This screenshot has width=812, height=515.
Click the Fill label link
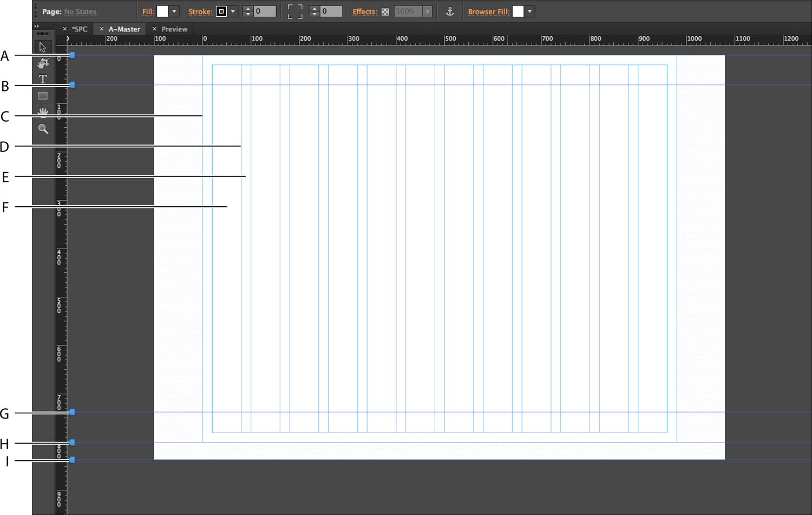[x=148, y=12]
